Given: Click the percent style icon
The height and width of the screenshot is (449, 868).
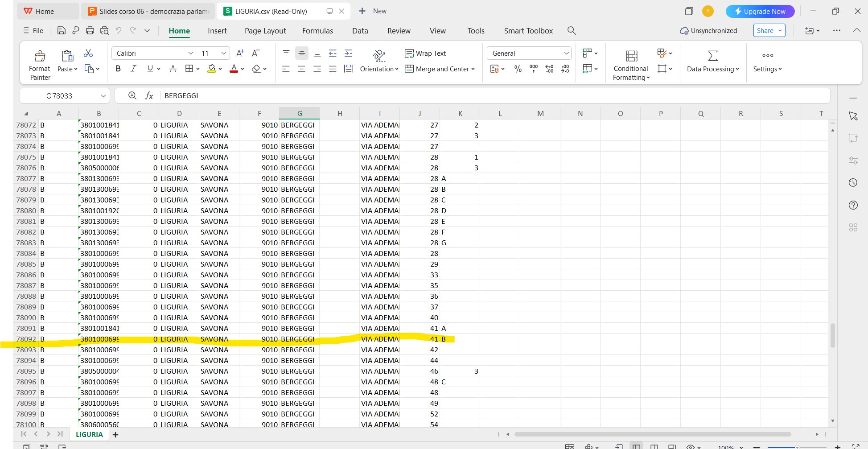Looking at the screenshot, I should [518, 69].
